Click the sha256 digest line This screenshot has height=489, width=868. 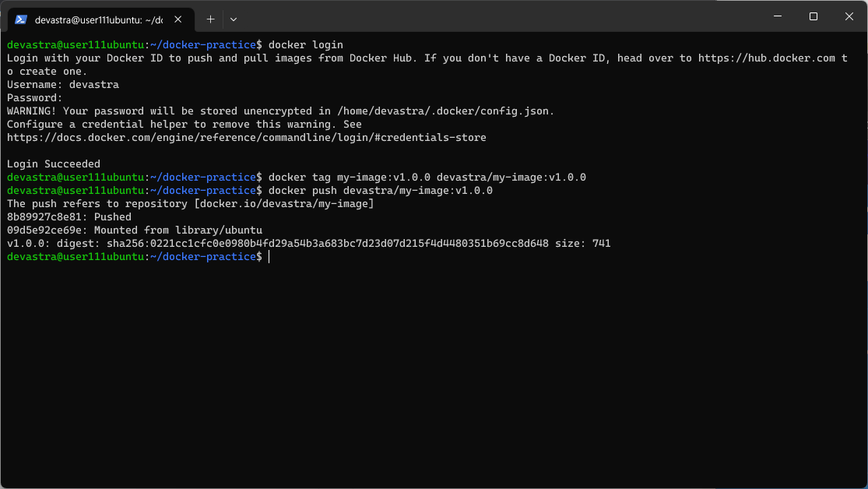(x=309, y=244)
